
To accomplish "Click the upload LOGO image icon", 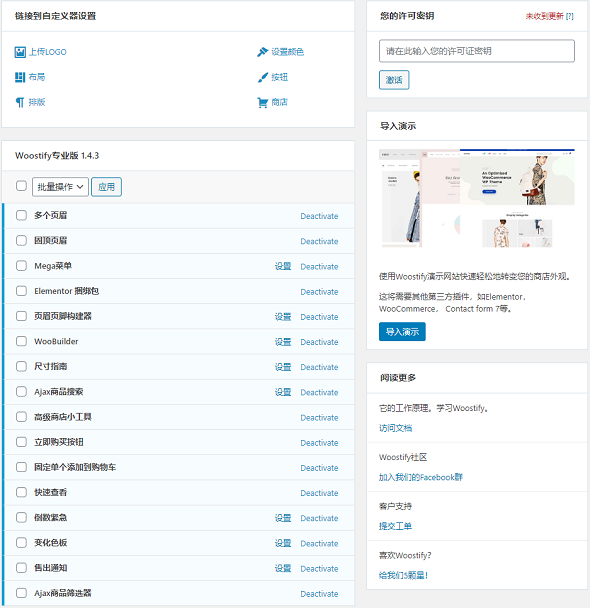I will point(20,52).
